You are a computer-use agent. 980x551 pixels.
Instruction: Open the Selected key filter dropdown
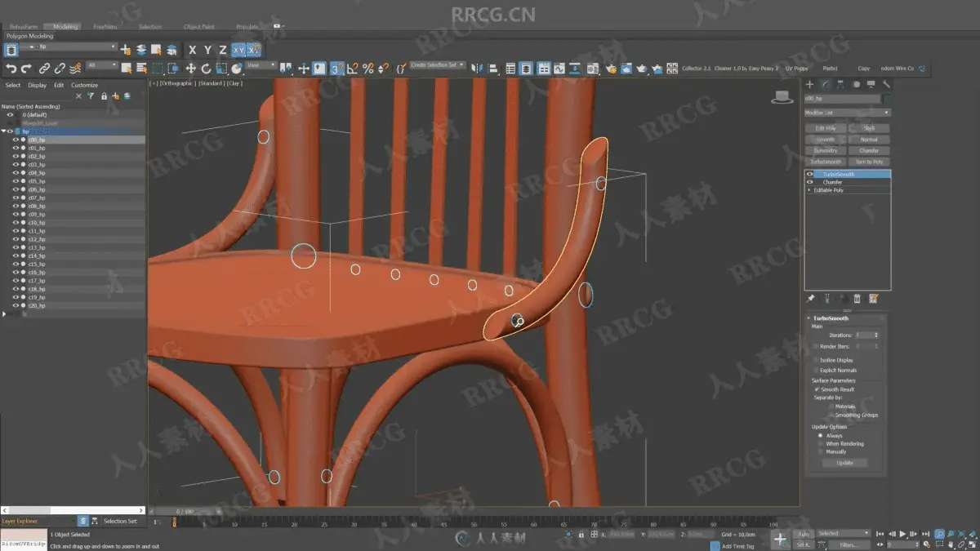844,534
